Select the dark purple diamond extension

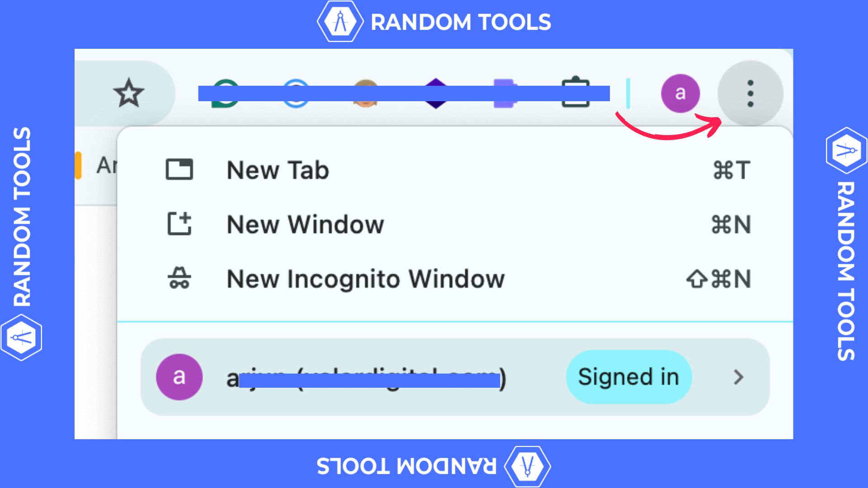(x=436, y=93)
